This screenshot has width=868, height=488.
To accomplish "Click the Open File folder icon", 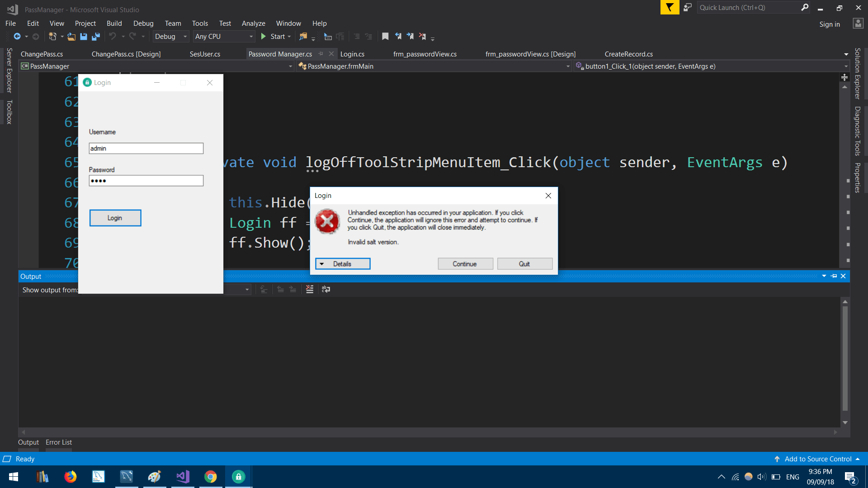I will point(71,37).
